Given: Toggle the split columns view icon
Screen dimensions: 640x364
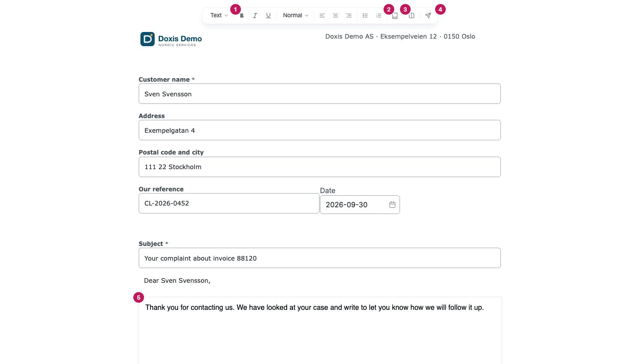Looking at the screenshot, I should pos(412,16).
